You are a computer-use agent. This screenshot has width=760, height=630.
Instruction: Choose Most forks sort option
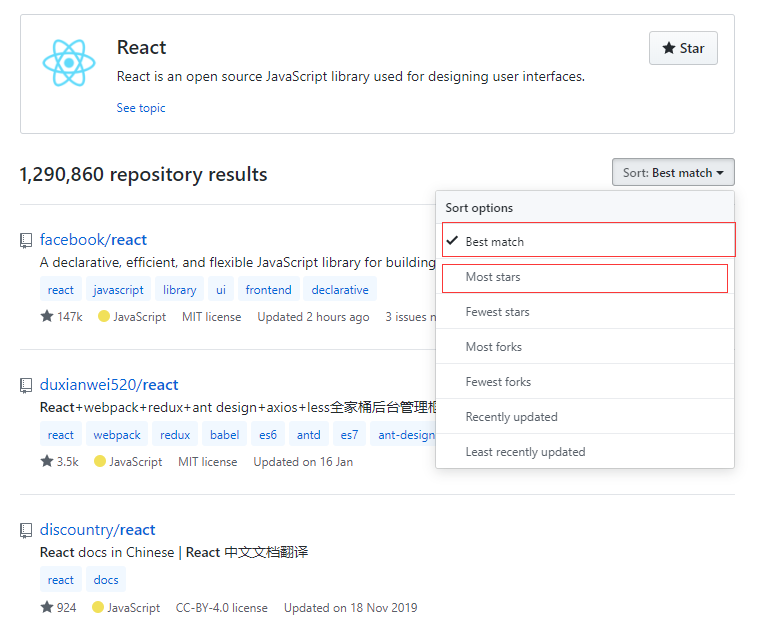(x=585, y=346)
